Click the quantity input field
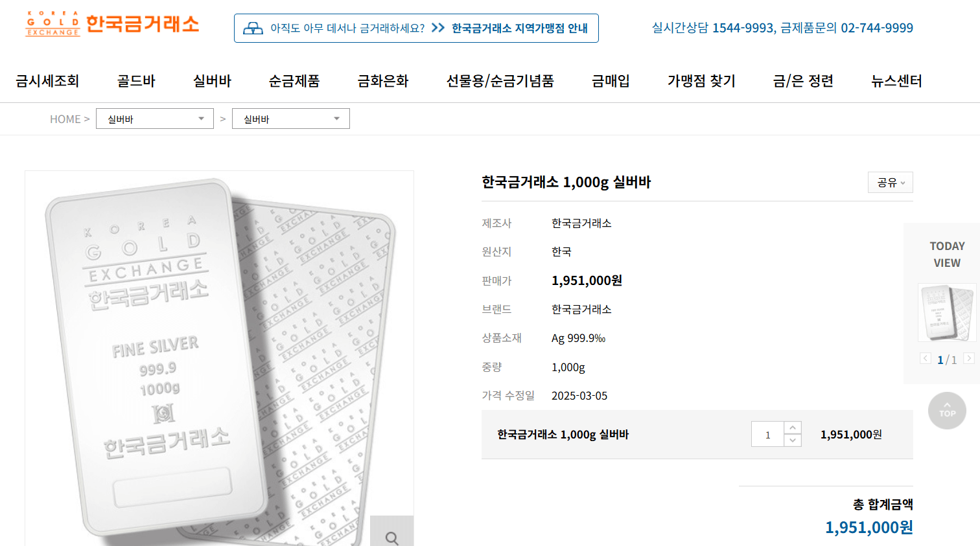Screen dimensions: 980x546 click(x=768, y=435)
